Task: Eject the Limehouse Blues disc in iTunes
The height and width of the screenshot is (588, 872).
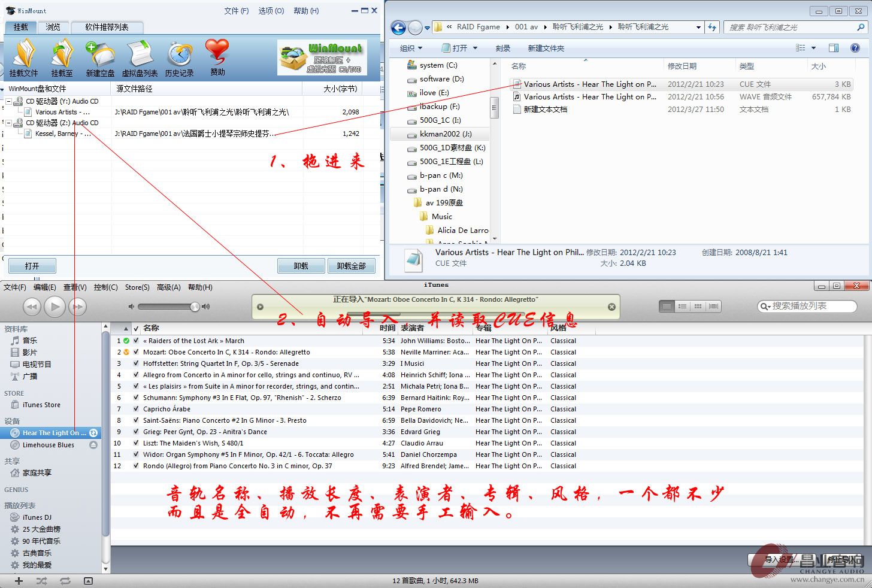Action: [x=93, y=445]
